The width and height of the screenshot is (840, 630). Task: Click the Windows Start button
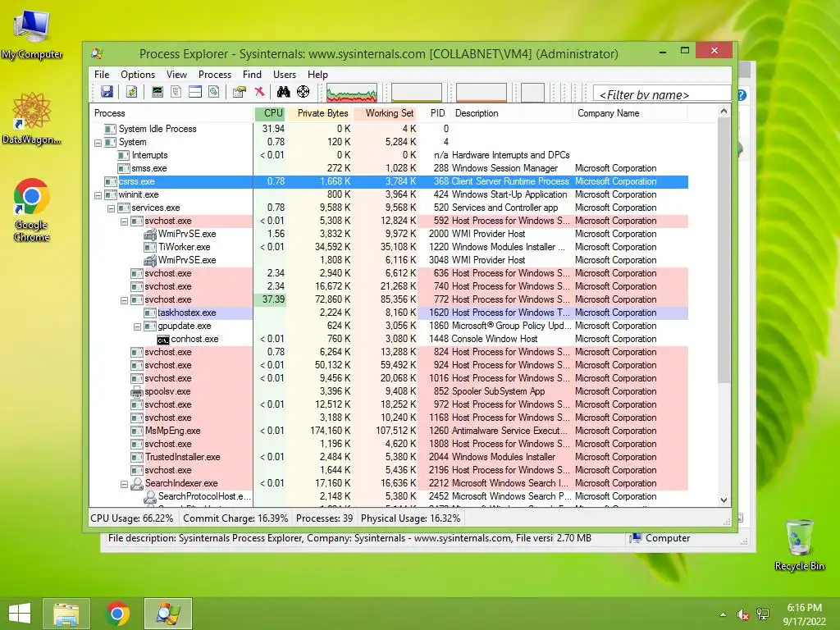point(20,614)
